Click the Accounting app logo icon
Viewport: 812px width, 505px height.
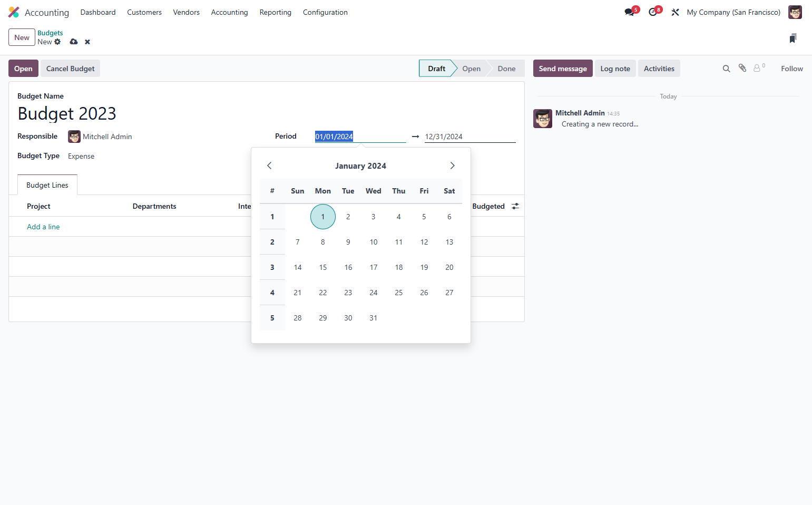pyautogui.click(x=14, y=12)
